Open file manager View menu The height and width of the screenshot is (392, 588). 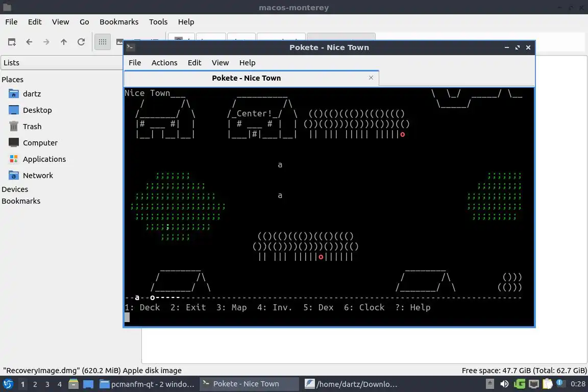pos(60,22)
